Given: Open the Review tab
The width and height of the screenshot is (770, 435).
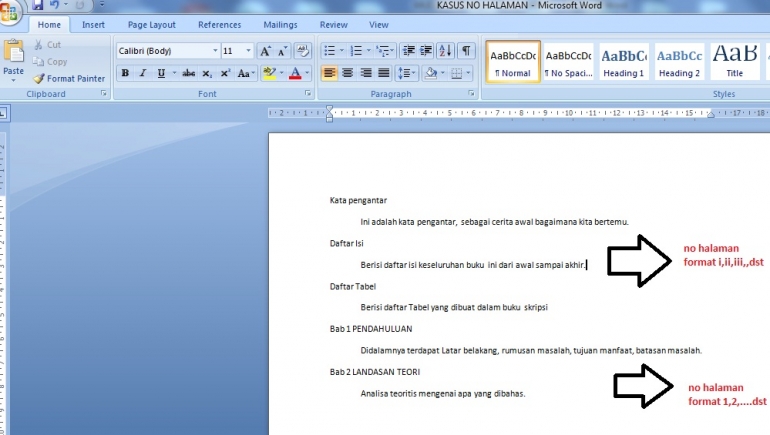Looking at the screenshot, I should click(x=333, y=25).
